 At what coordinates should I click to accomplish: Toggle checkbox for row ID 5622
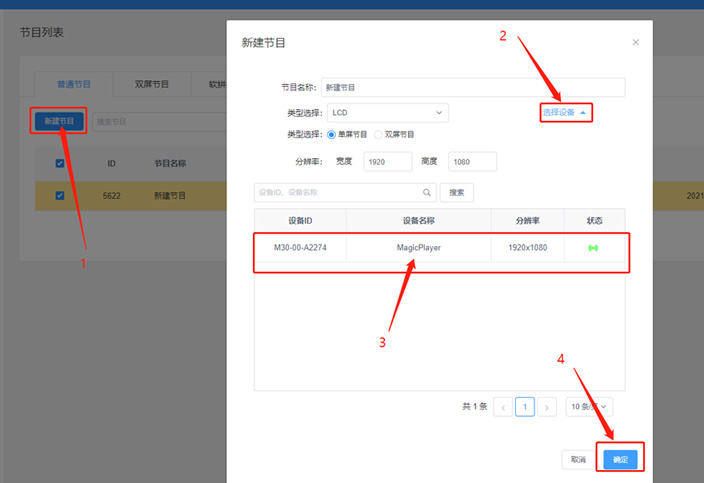60,195
